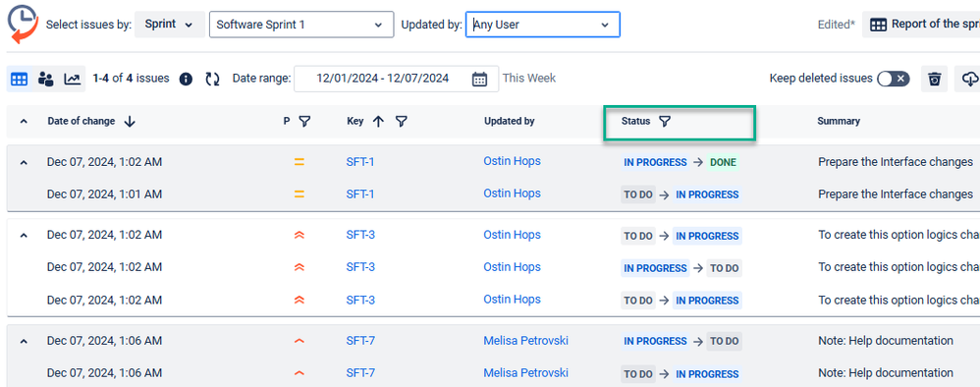The height and width of the screenshot is (387, 980).
Task: Click the Updated by column header
Action: pos(509,121)
